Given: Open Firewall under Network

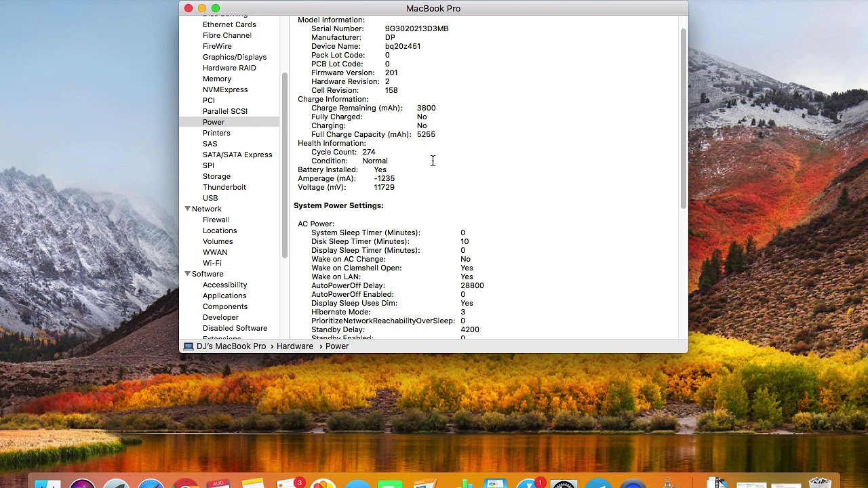Looking at the screenshot, I should coord(216,220).
